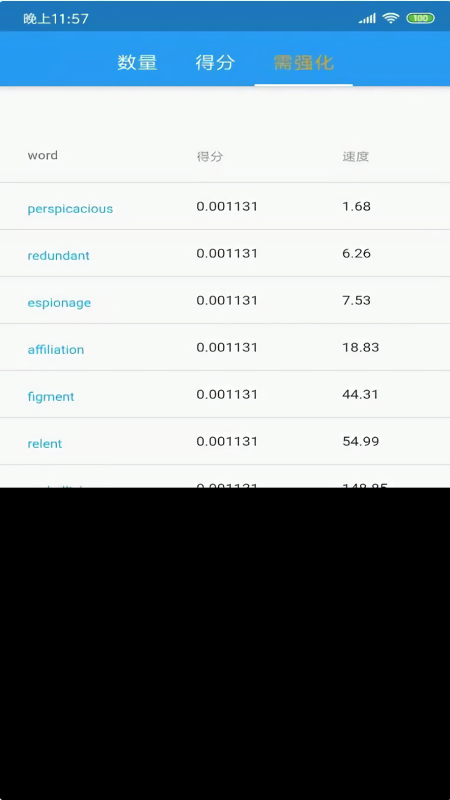Sort by the 得分 column header
450x800 pixels.
tap(210, 157)
